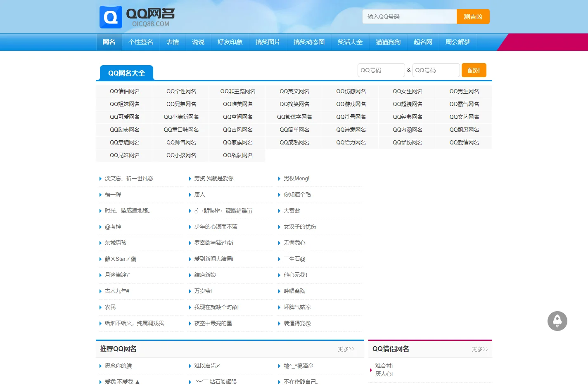The height and width of the screenshot is (385, 588).
Task: Click the name 淡笑忘、祈一世凡态
Action: click(x=129, y=178)
